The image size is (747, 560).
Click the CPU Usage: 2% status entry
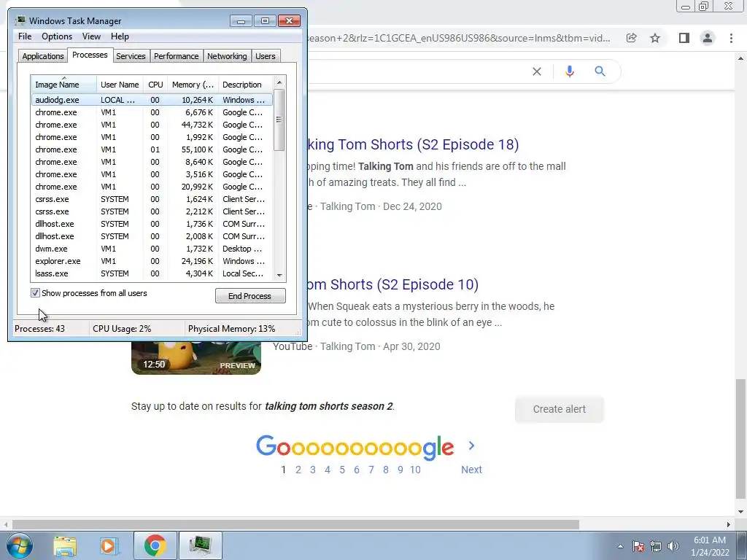click(122, 329)
